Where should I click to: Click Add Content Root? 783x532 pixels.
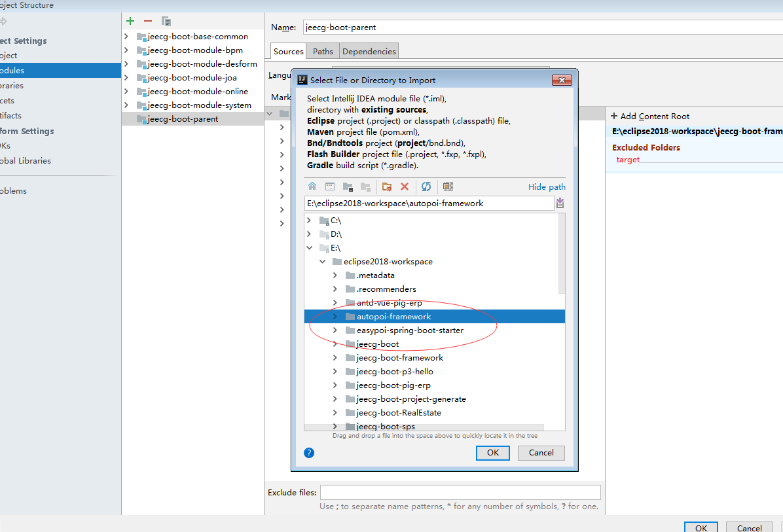(x=649, y=116)
